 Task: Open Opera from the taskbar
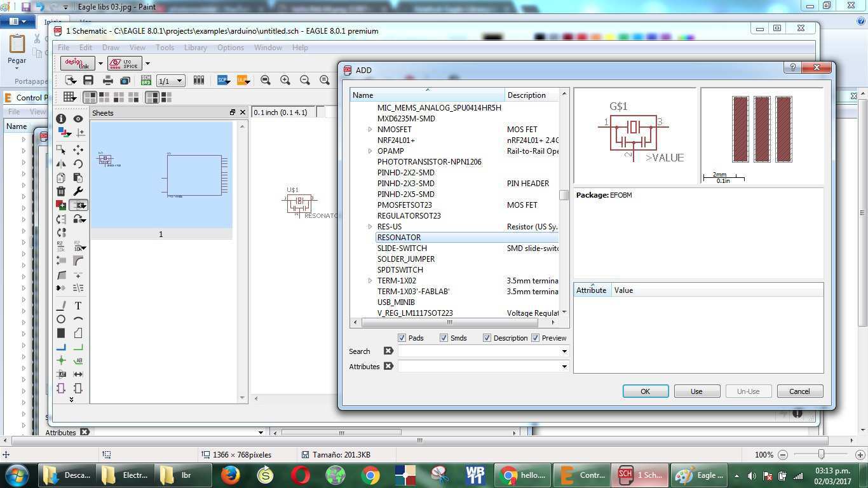click(301, 475)
